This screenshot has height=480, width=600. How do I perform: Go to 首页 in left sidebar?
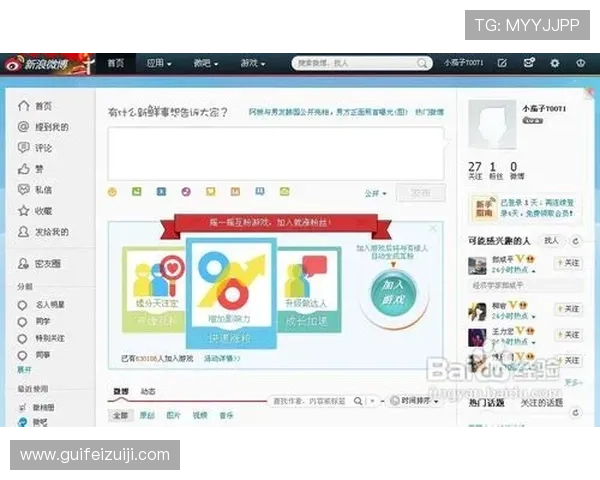tap(35, 106)
